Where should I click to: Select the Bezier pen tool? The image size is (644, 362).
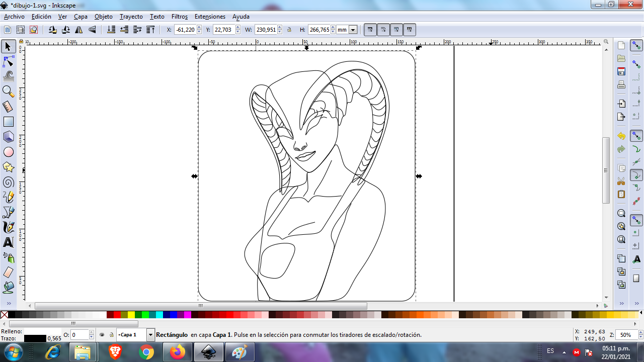(x=8, y=212)
